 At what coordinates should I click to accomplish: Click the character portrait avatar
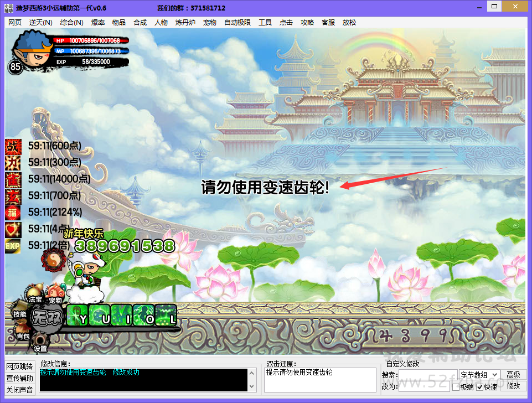[32, 49]
